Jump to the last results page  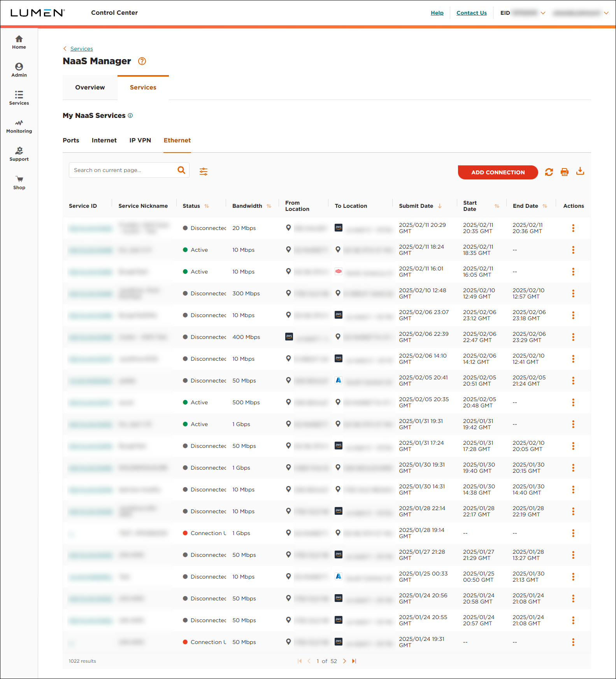(x=354, y=661)
